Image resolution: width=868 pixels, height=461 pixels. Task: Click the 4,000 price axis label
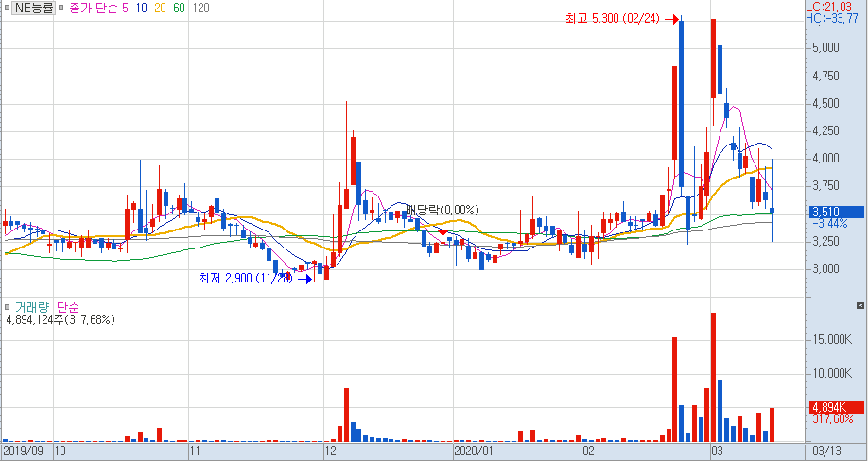pos(826,158)
